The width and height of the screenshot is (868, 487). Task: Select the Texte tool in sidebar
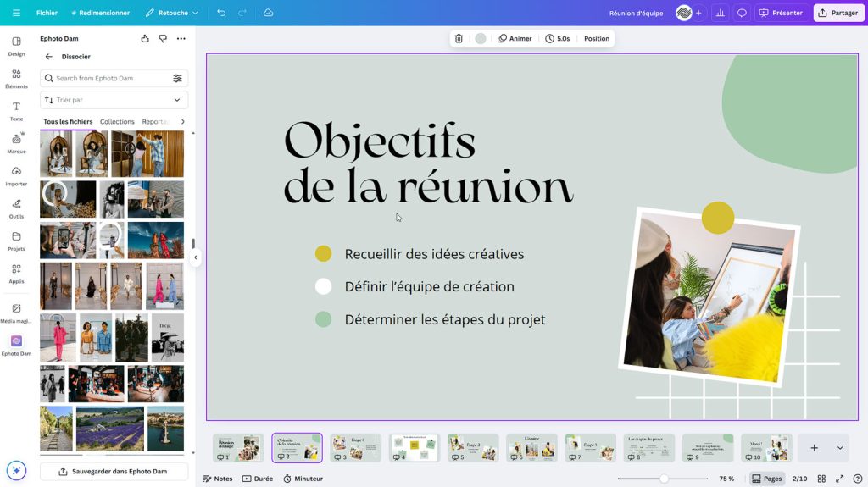pos(16,112)
